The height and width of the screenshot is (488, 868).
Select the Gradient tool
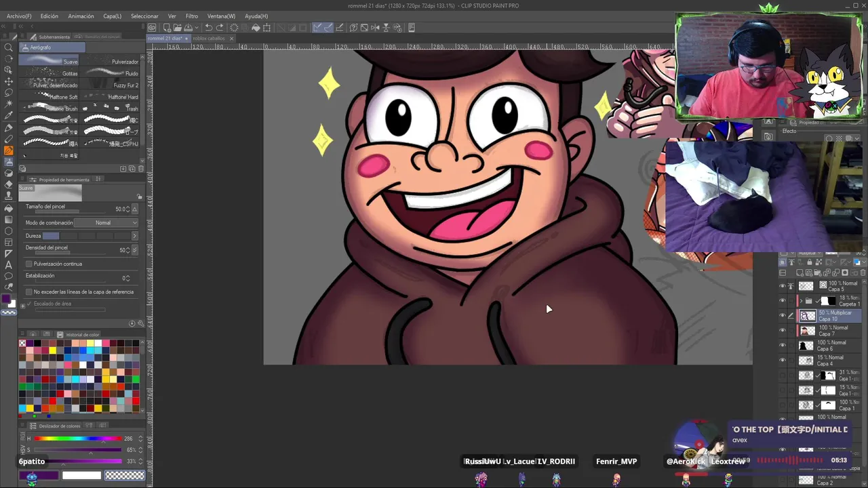point(9,220)
